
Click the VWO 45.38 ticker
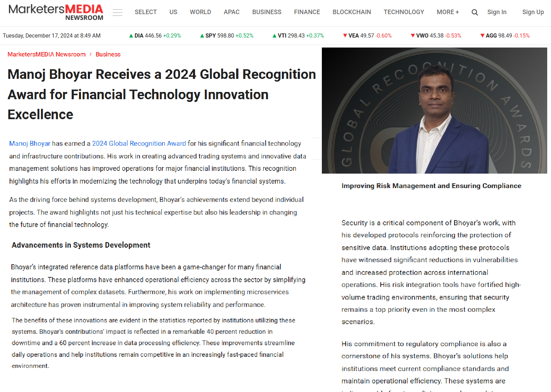click(436, 36)
